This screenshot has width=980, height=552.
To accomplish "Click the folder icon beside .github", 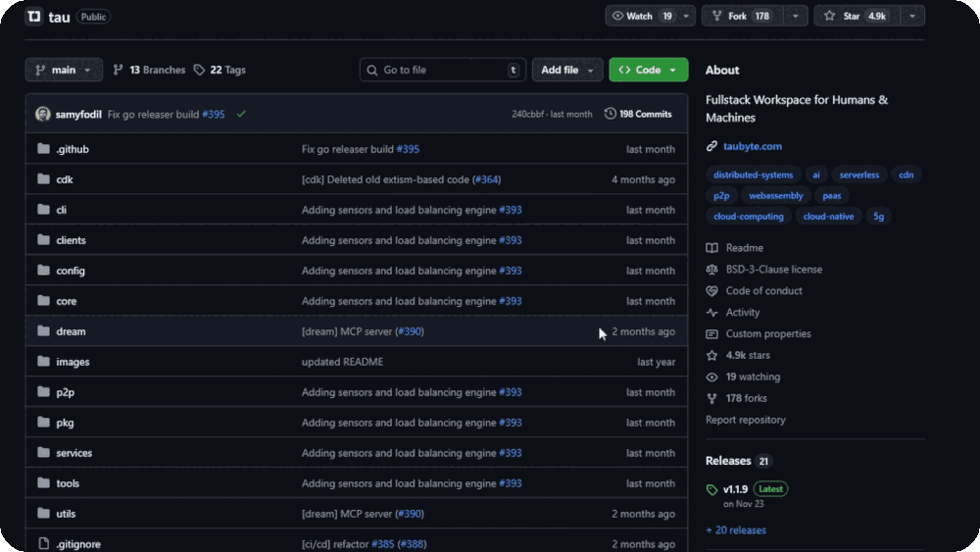I will pos(43,149).
